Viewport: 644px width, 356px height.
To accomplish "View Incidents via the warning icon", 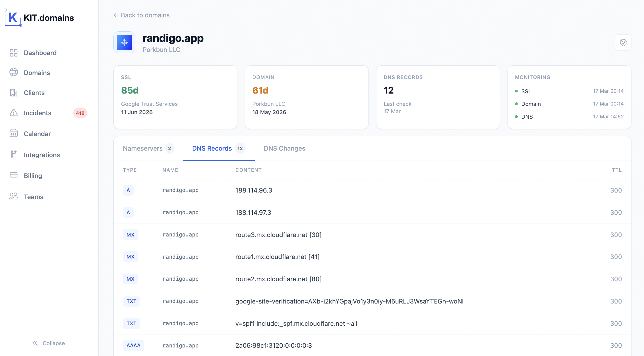I will [13, 113].
